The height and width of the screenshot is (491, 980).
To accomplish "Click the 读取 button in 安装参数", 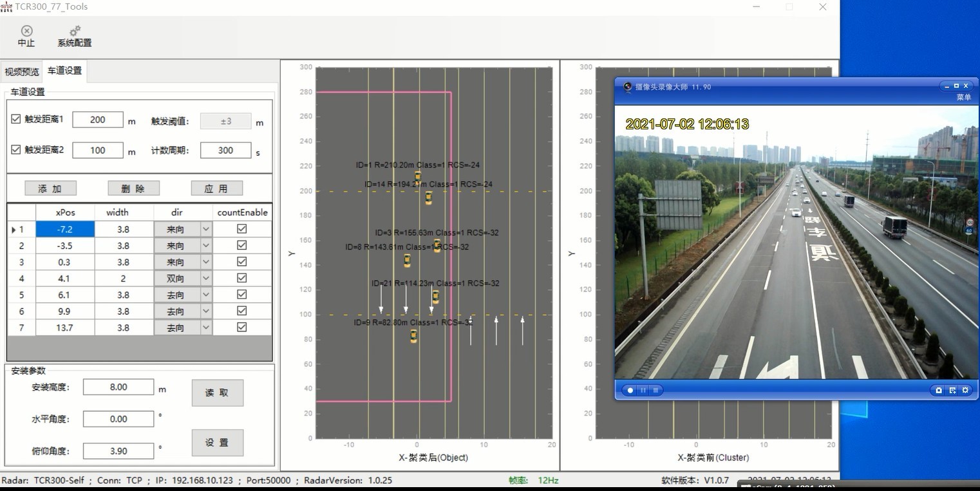I will (x=218, y=393).
